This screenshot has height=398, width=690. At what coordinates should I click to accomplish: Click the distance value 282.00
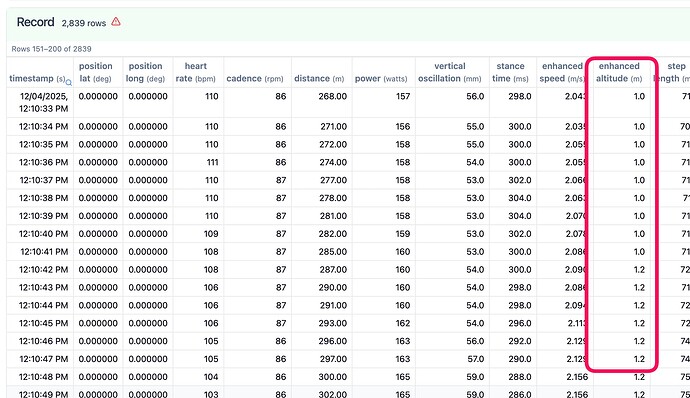333,234
